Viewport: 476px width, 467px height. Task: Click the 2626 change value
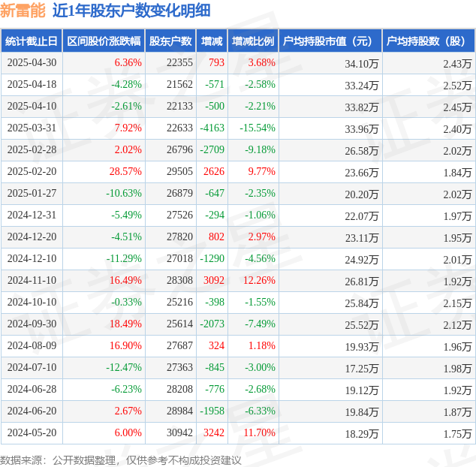click(x=214, y=171)
